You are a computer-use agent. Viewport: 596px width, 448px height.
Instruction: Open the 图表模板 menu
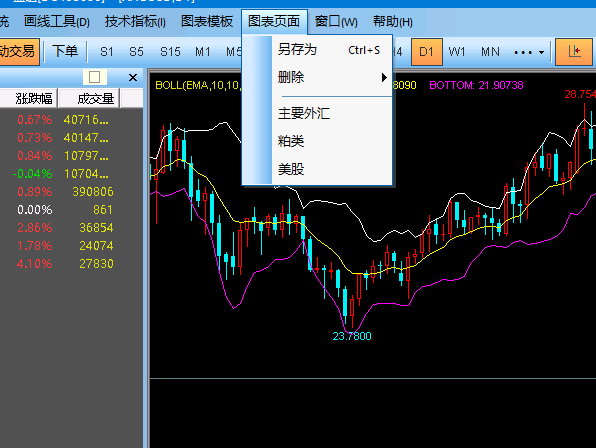(x=207, y=22)
